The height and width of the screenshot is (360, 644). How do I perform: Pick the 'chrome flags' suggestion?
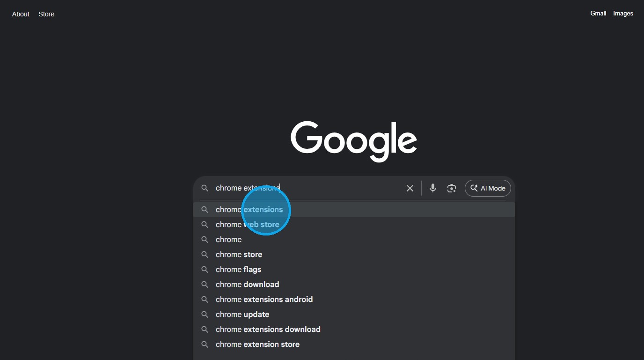tap(354, 270)
